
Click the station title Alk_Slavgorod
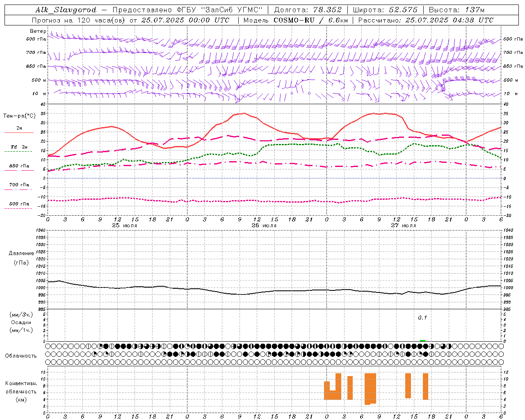tap(66, 10)
